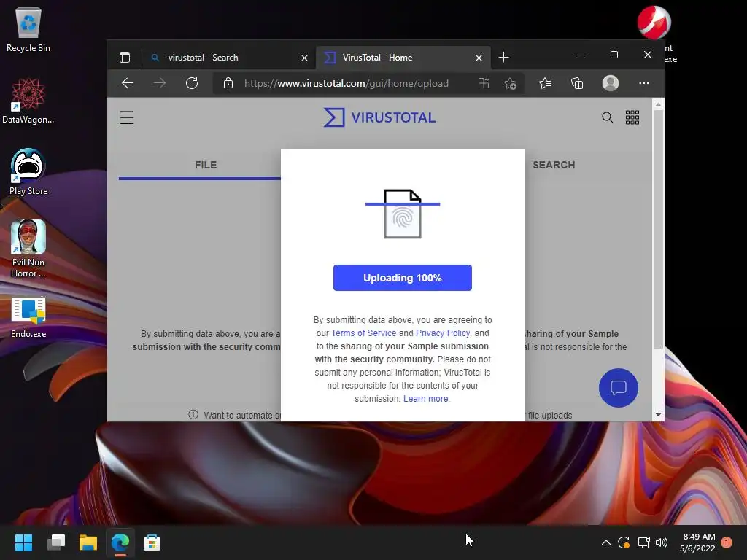Open the Recycle Bin desktop icon
The width and height of the screenshot is (747, 560).
[x=28, y=30]
